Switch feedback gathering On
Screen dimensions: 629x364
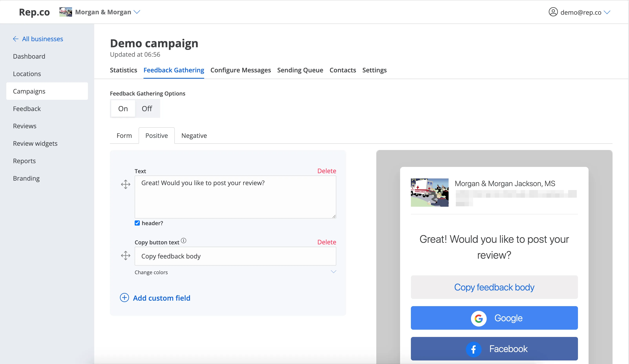coord(123,109)
